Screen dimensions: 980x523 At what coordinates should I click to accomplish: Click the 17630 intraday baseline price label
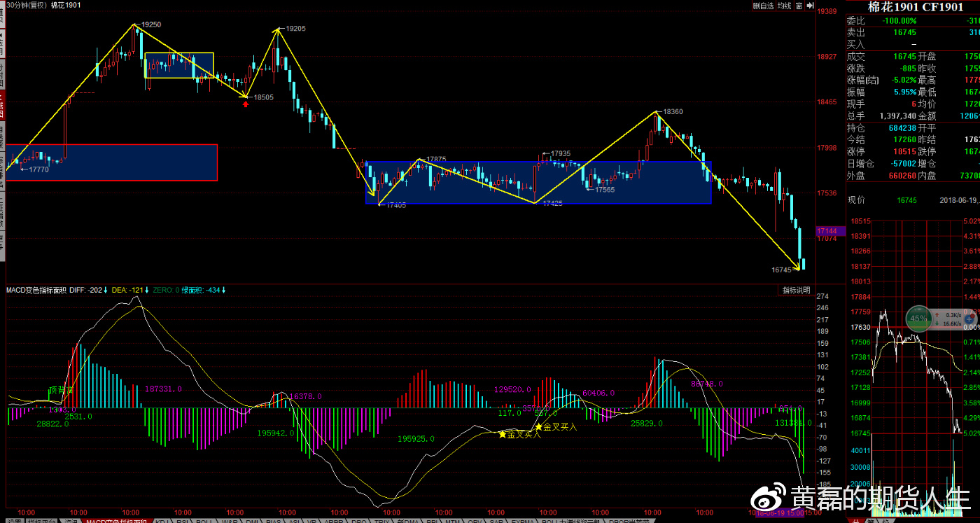[860, 328]
